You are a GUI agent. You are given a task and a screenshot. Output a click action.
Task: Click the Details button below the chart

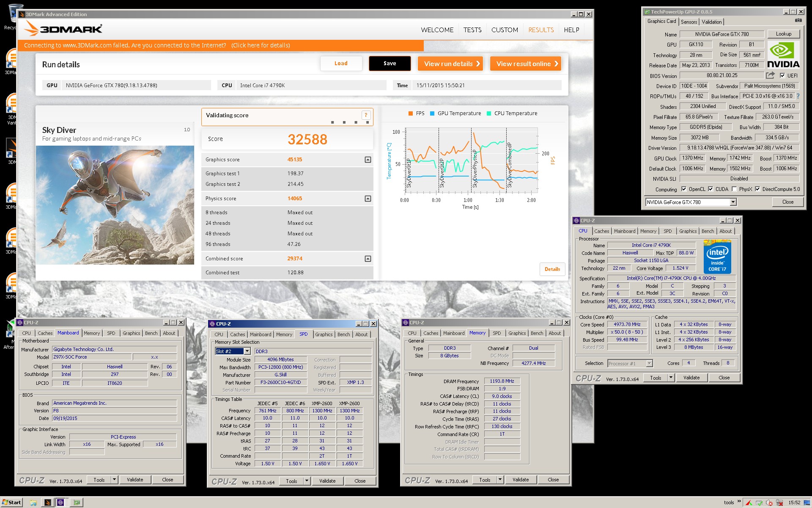(552, 269)
